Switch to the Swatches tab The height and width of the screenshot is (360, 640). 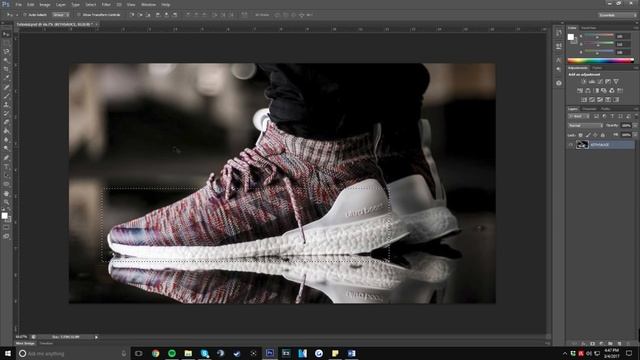click(x=589, y=28)
